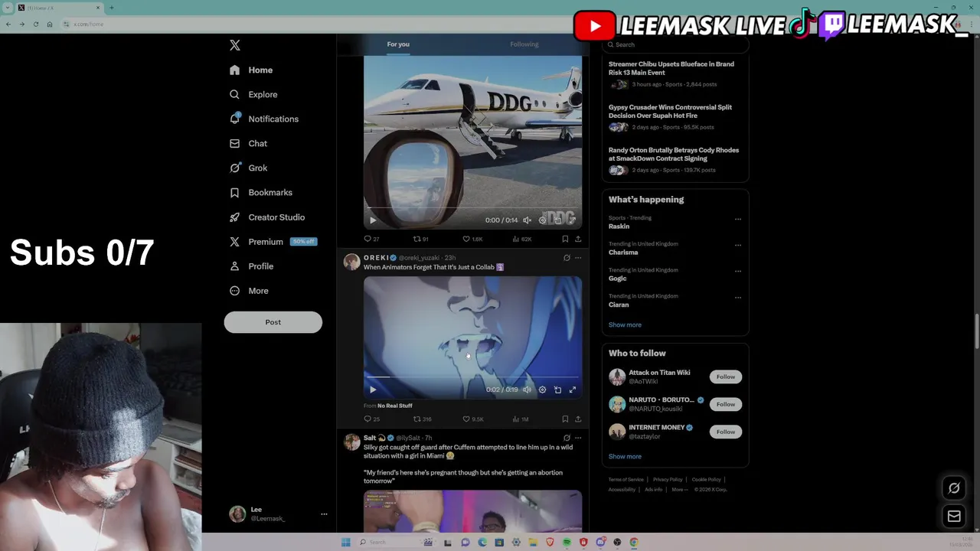This screenshot has width=980, height=551.
Task: Open settings gear on OREKI video
Action: [x=542, y=390]
